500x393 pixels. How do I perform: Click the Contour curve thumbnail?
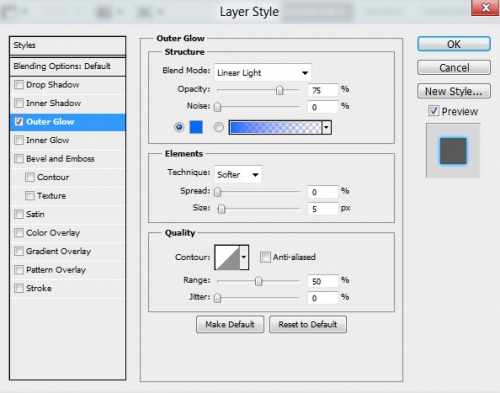tap(227, 257)
